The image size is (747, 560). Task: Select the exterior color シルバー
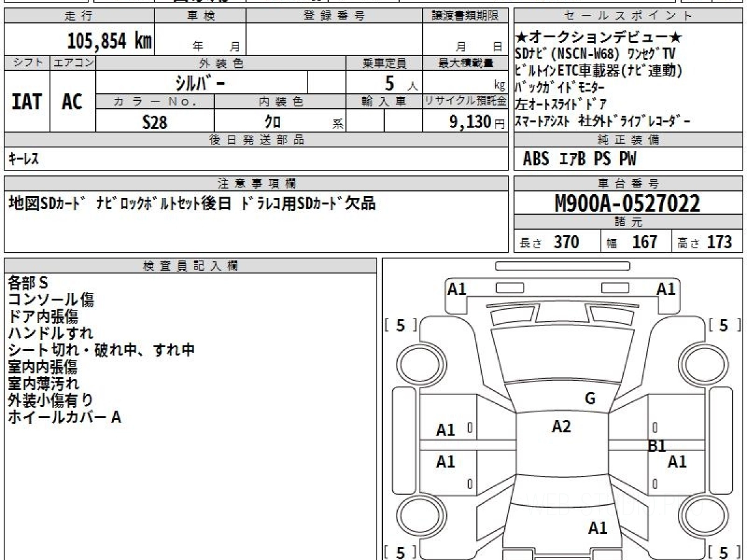[199, 82]
